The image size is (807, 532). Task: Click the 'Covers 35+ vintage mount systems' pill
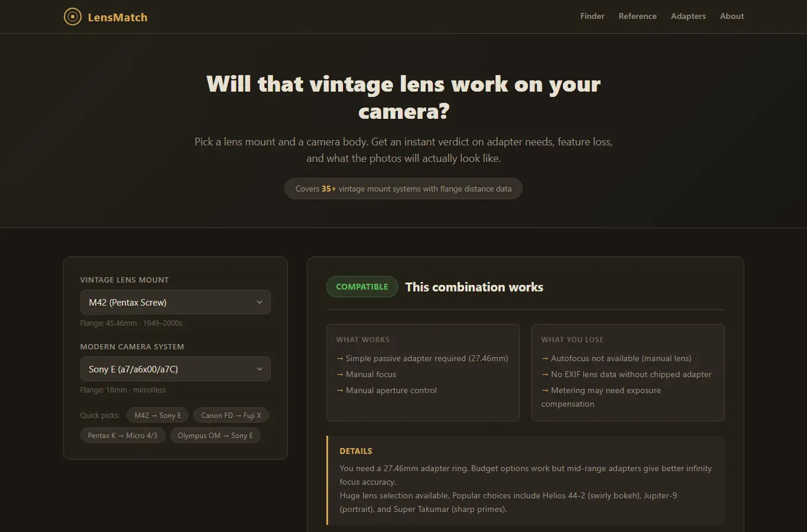point(403,189)
